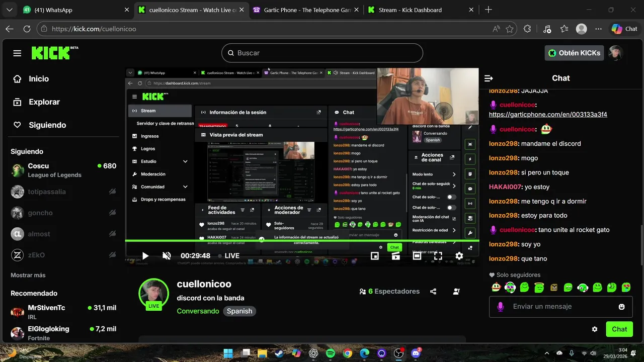Add this page to favorites star
This screenshot has width=644, height=362.
coord(510,29)
